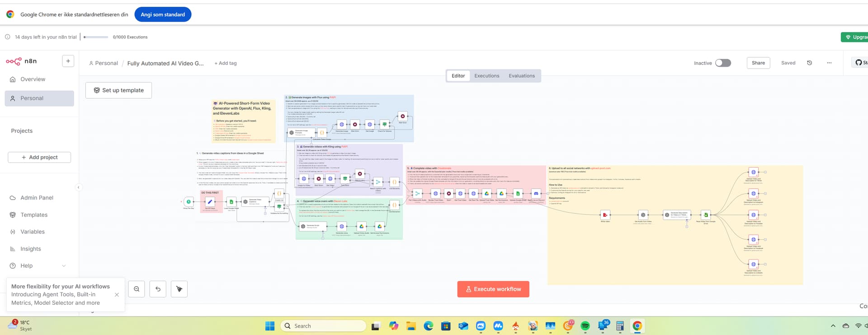This screenshot has height=335, width=868.
Task: Toggle the workflow Inactive switch
Action: pyautogui.click(x=723, y=63)
